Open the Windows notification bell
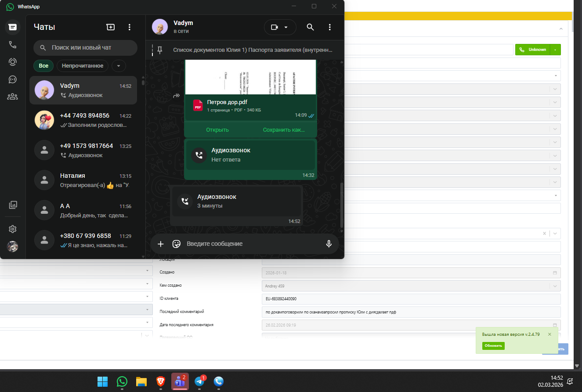Viewport: 582px width, 392px height. [x=570, y=381]
